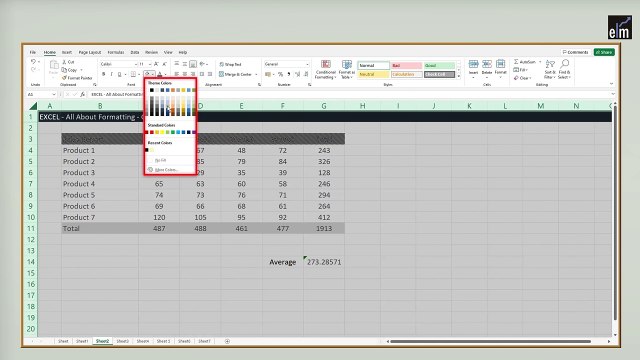Screen dimensions: 640x360
Task: Click the Increase Decimal icon
Action: pyautogui.click(x=297, y=74)
